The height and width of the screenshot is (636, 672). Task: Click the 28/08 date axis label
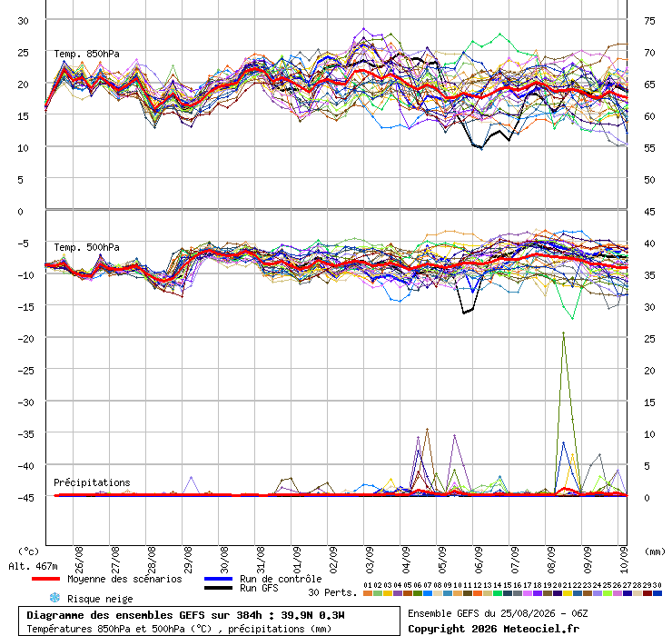(x=152, y=560)
